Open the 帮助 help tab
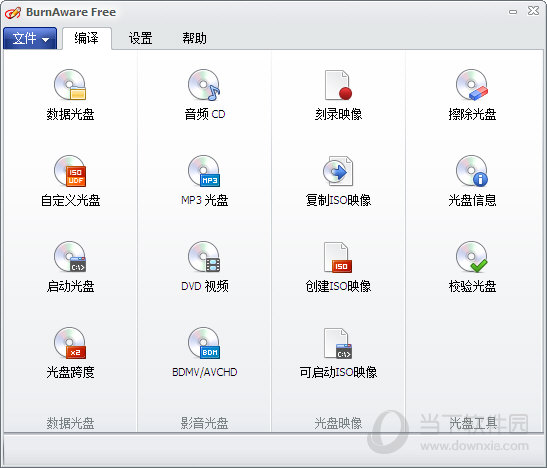This screenshot has height=468, width=547. tap(194, 38)
